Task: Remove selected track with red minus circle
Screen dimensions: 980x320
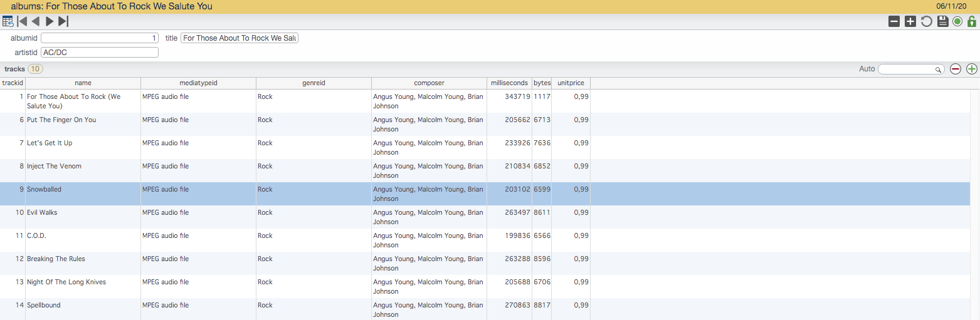Action: (x=956, y=69)
